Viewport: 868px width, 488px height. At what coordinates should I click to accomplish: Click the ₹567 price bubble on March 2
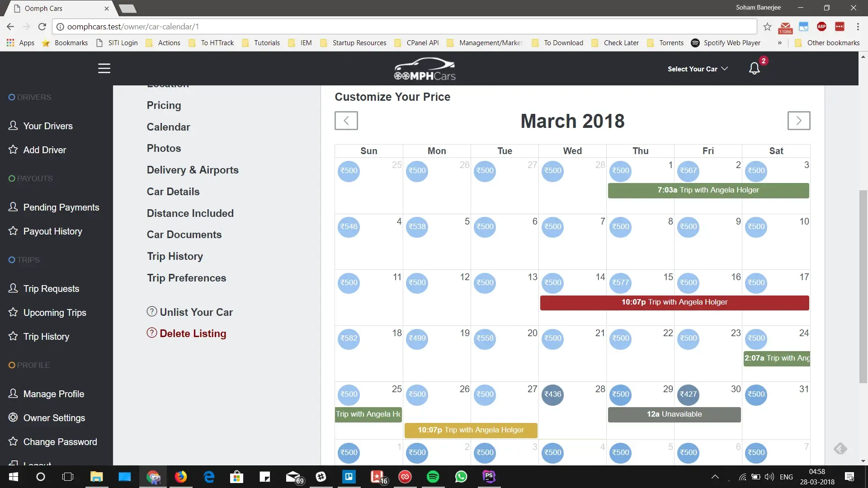coord(688,171)
